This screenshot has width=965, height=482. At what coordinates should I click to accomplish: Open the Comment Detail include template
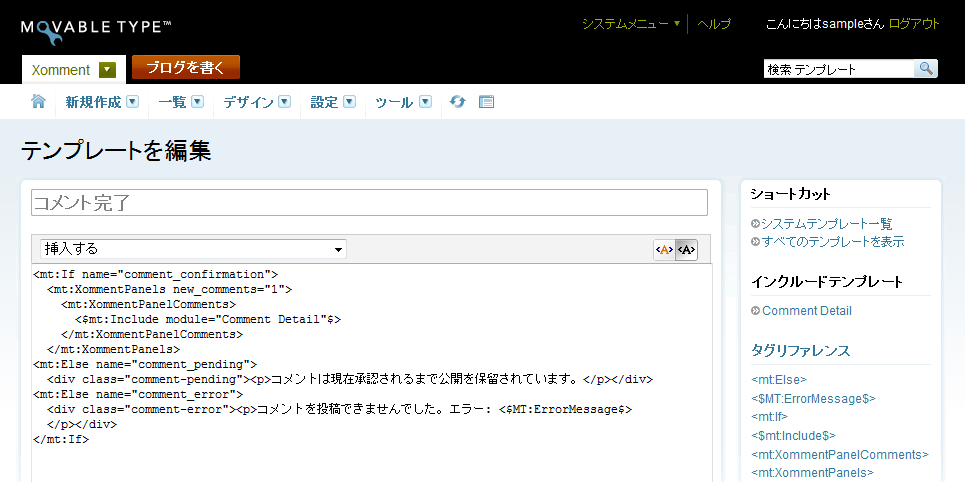(806, 311)
